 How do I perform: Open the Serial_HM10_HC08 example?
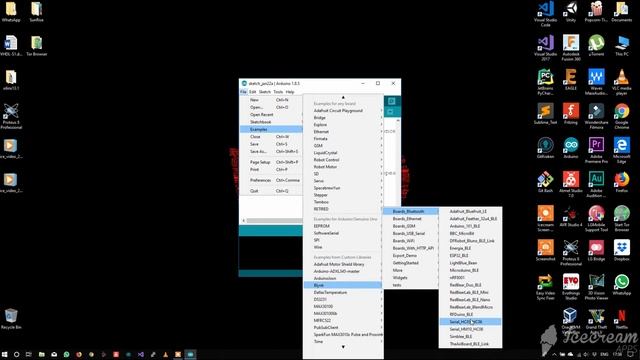point(470,329)
